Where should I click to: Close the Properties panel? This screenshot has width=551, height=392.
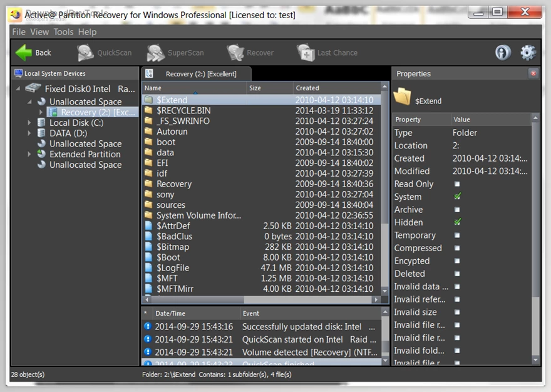pos(533,73)
